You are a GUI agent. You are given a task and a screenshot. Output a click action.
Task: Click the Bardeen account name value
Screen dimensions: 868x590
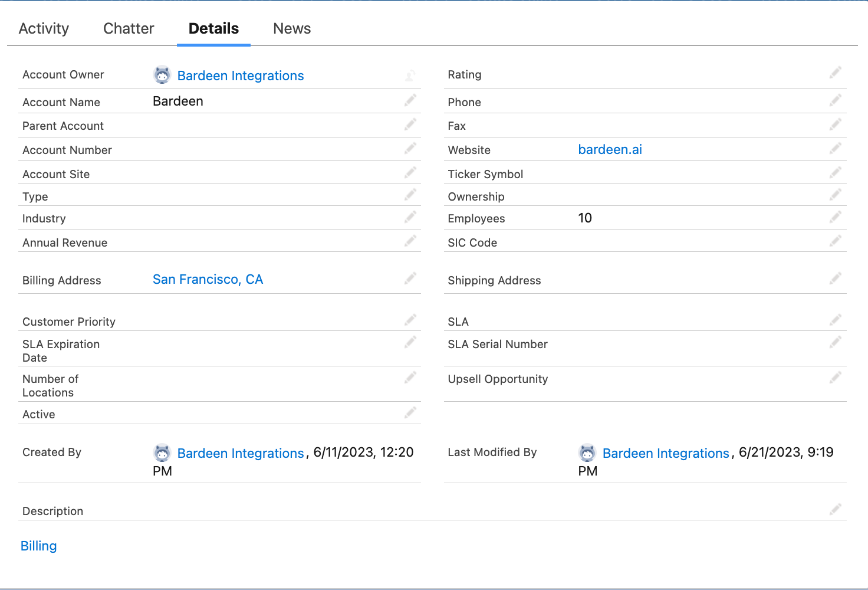click(178, 101)
